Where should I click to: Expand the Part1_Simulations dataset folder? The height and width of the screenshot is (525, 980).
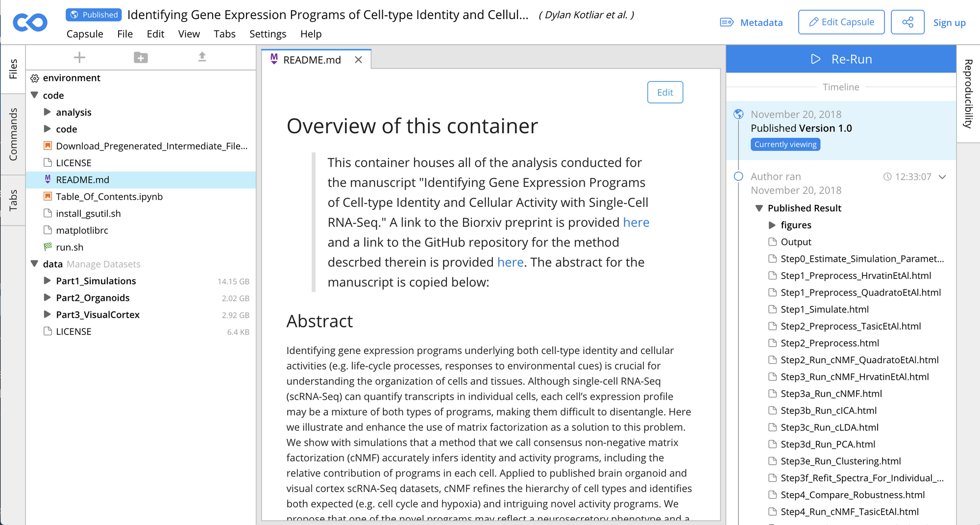tap(48, 281)
